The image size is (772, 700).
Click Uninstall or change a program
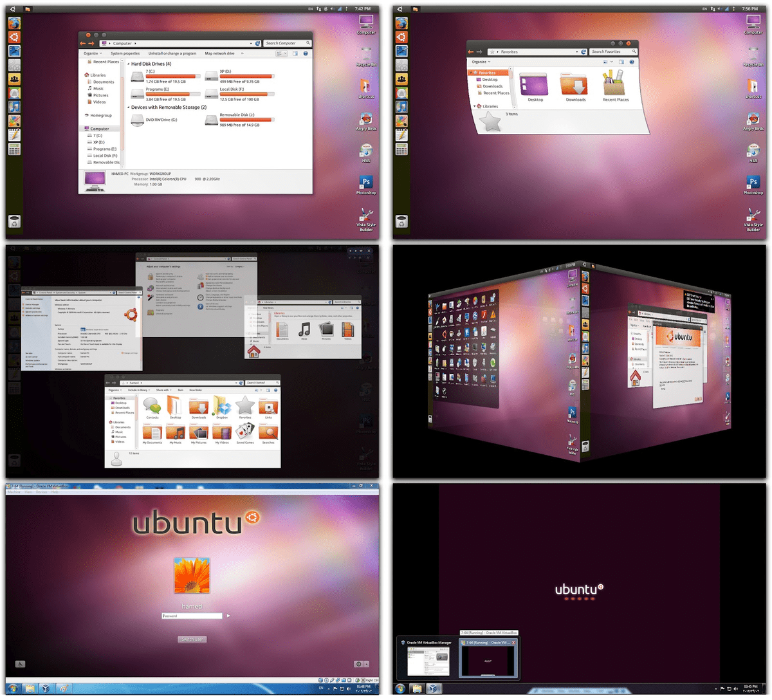pos(172,53)
